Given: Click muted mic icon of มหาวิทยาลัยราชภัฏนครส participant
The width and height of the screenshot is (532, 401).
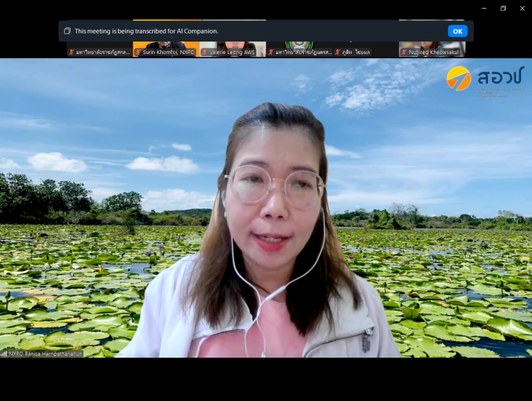Looking at the screenshot, I should pyautogui.click(x=271, y=52).
